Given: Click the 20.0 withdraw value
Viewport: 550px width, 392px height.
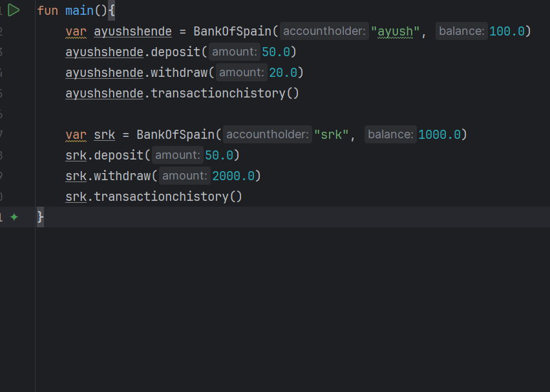Looking at the screenshot, I should click(x=283, y=72).
